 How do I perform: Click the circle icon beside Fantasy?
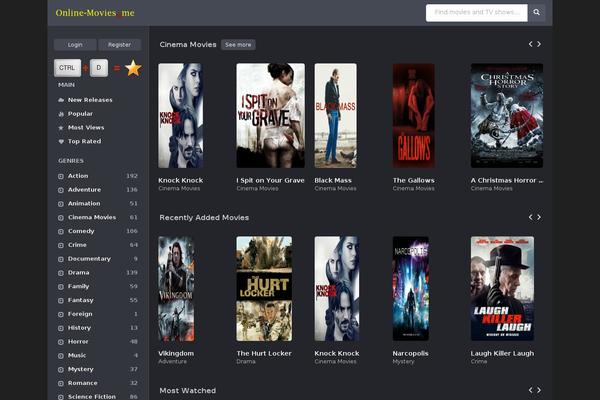[60, 300]
